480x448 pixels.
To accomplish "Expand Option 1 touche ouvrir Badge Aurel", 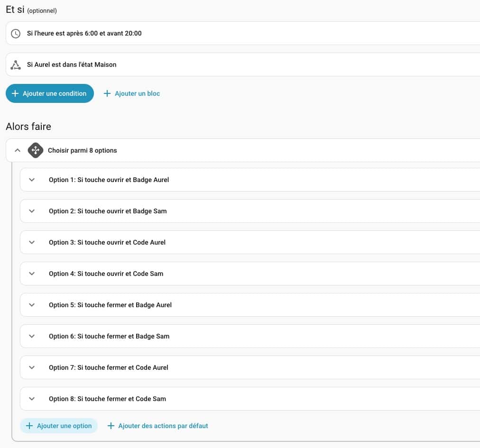I will [32, 180].
